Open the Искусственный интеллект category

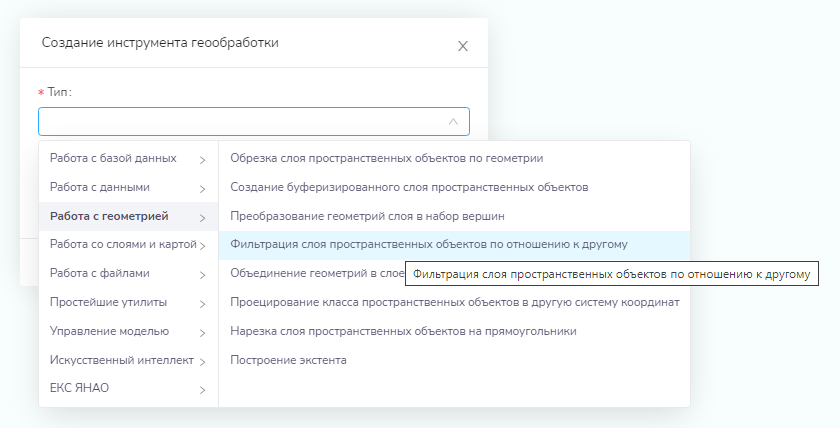pyautogui.click(x=121, y=360)
